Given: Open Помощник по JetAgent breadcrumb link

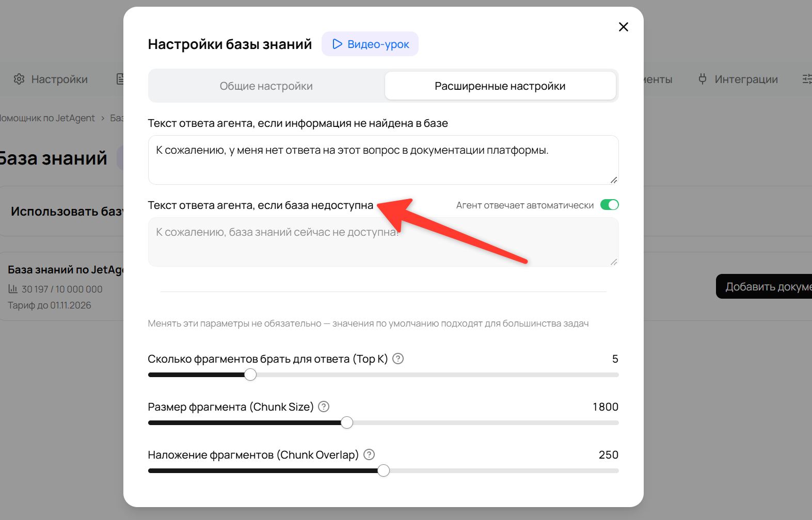Looking at the screenshot, I should 47,118.
